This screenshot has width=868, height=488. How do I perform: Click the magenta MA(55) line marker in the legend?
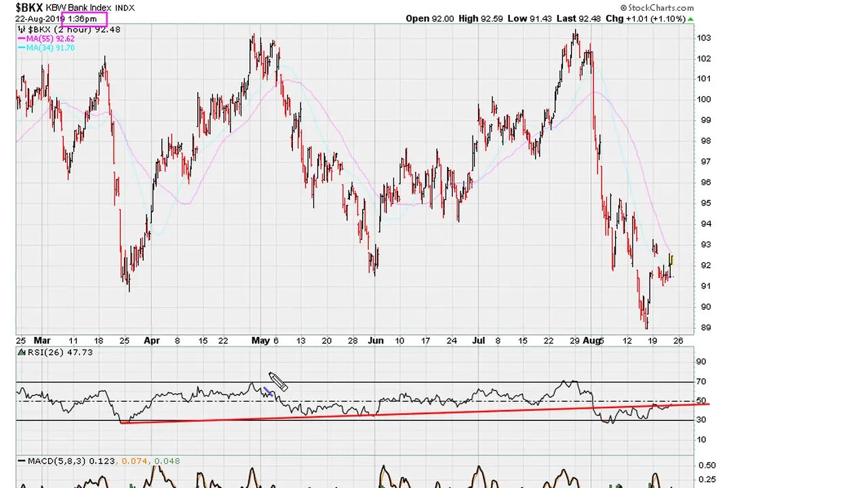pyautogui.click(x=21, y=39)
